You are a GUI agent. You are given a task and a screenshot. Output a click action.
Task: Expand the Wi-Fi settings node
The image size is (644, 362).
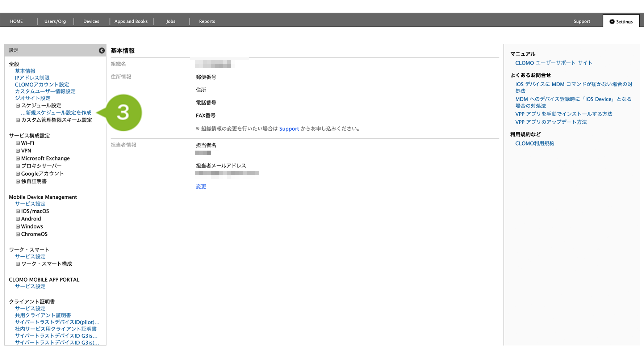18,143
